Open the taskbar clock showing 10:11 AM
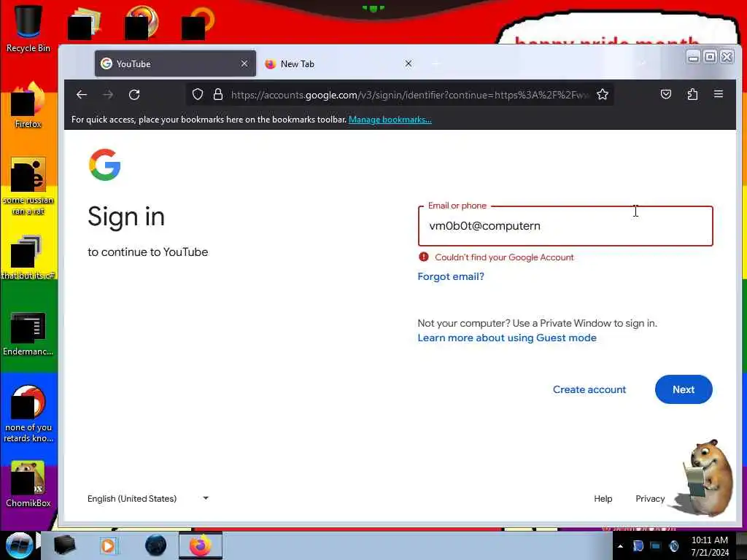Viewport: 747px width, 560px height. [x=710, y=546]
